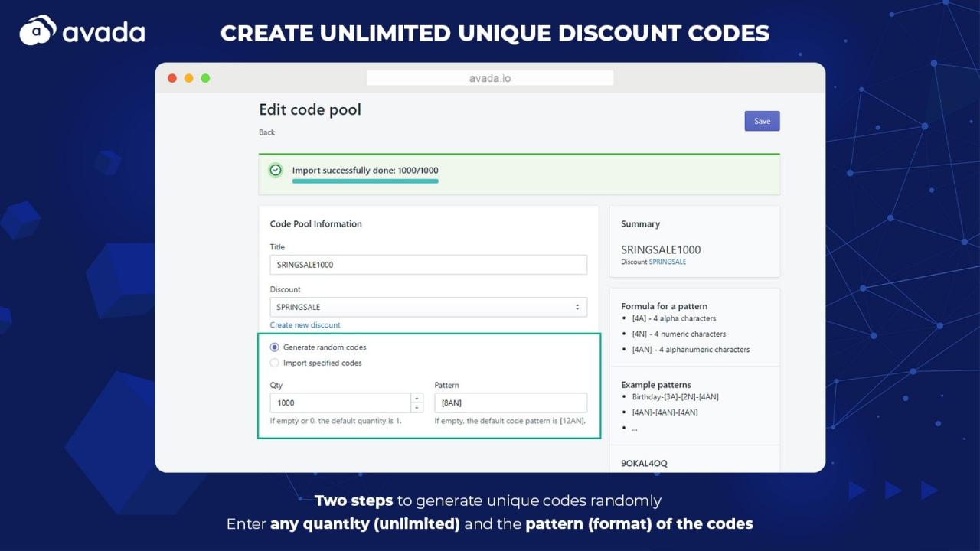The image size is (980, 551).
Task: Click the green success checkmark icon
Action: coord(276,170)
